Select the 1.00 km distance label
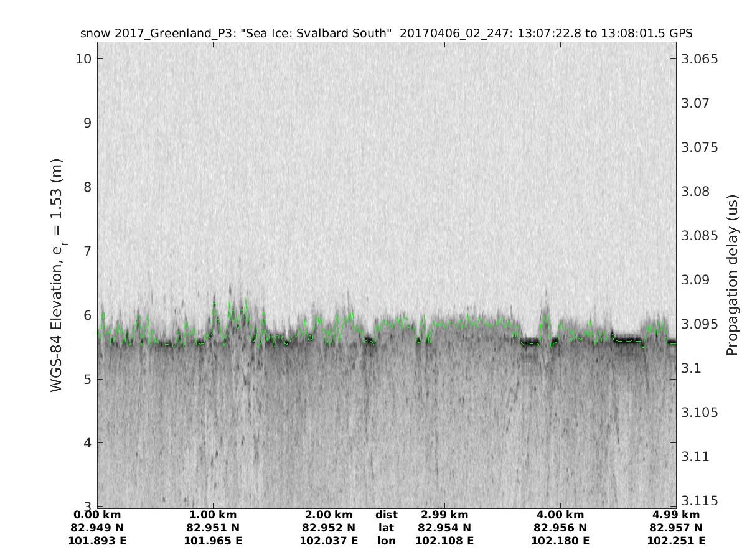747x560 pixels. (213, 515)
